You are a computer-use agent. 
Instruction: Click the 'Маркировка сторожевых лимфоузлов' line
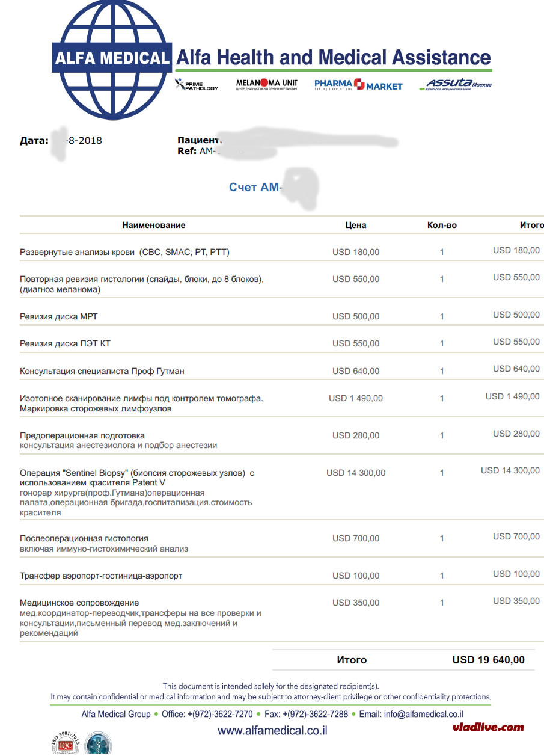click(x=96, y=409)
